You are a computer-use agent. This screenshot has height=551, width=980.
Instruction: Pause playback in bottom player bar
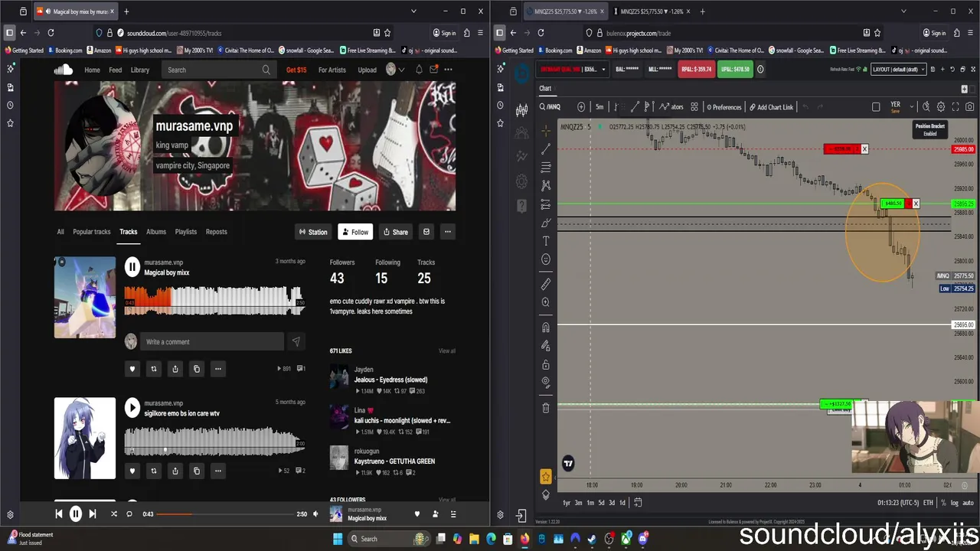click(76, 514)
